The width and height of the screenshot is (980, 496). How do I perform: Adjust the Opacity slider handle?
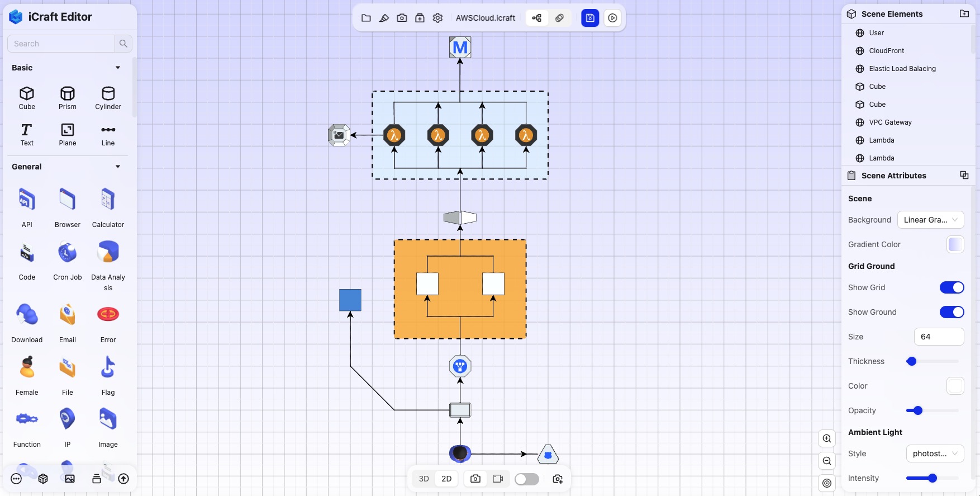click(917, 410)
